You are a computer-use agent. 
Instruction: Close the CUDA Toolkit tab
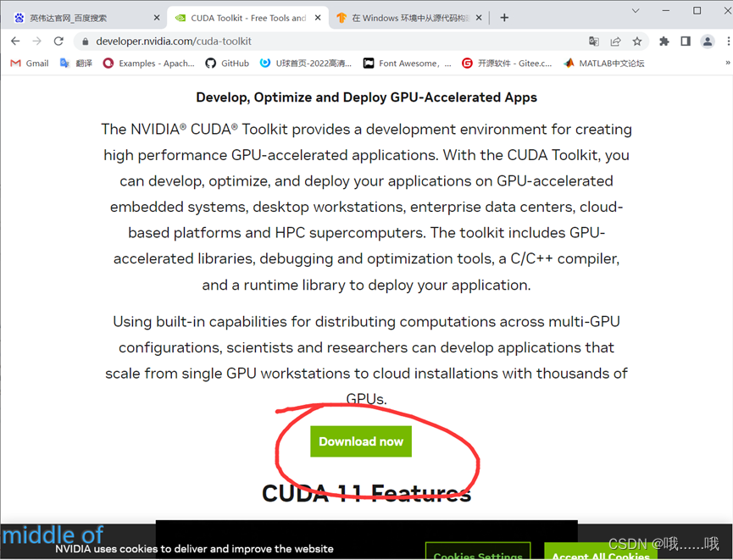[x=318, y=18]
